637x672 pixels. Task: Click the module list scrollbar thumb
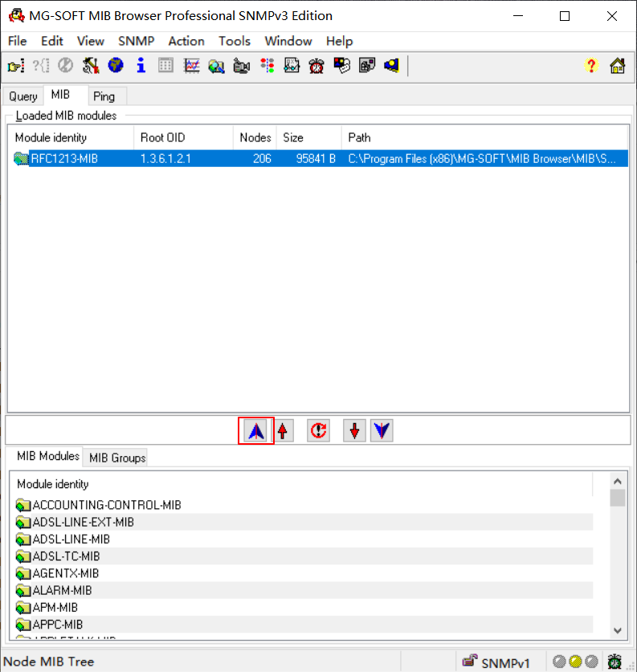618,498
